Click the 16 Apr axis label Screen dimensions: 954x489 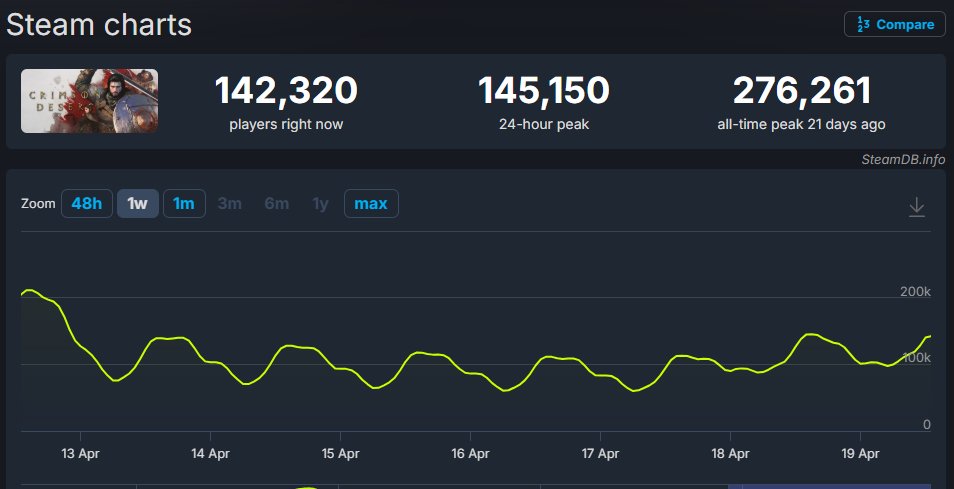pos(470,454)
